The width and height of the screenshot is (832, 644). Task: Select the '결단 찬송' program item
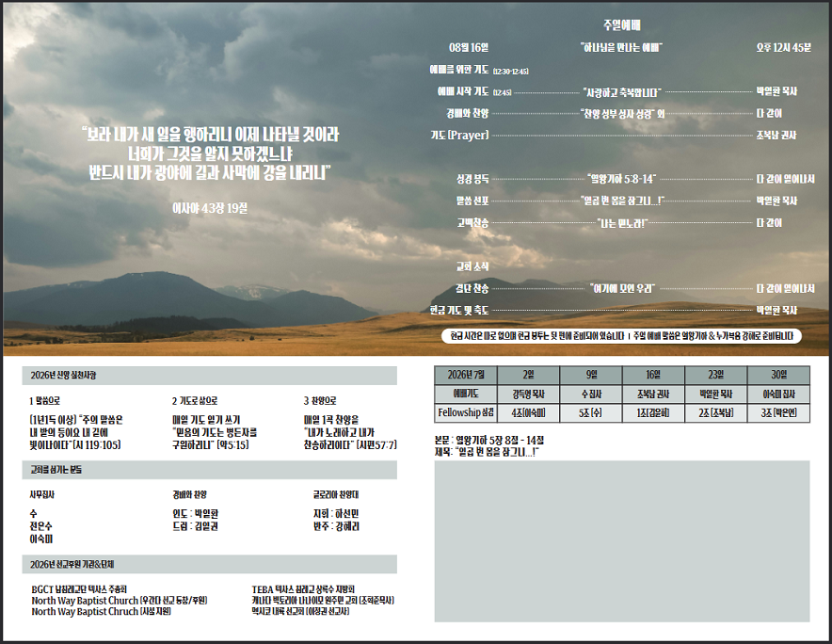pos(472,288)
